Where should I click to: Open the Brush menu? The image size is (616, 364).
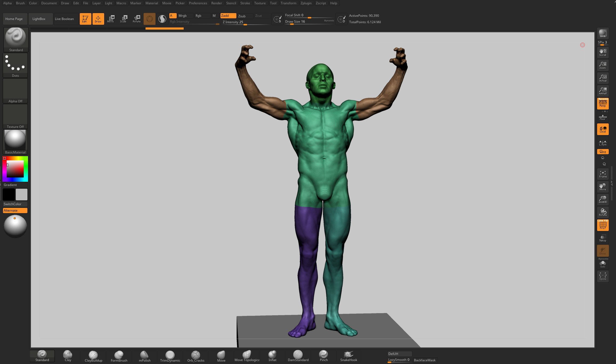20,3
